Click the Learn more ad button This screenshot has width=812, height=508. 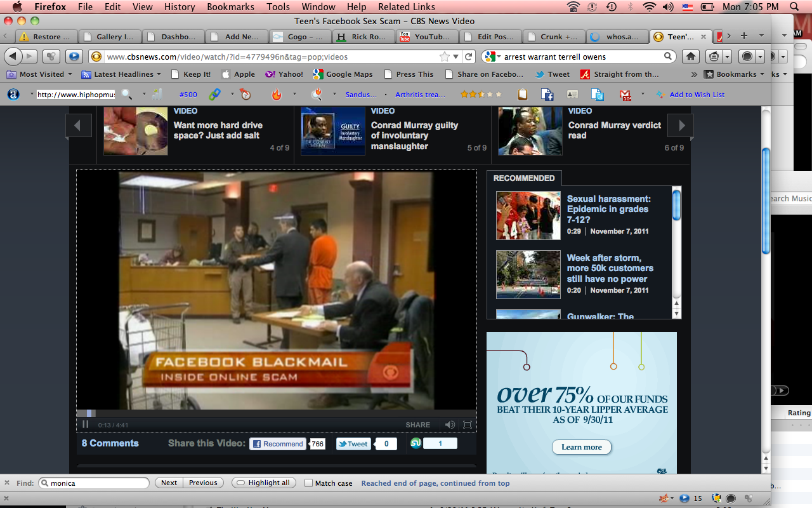point(581,447)
